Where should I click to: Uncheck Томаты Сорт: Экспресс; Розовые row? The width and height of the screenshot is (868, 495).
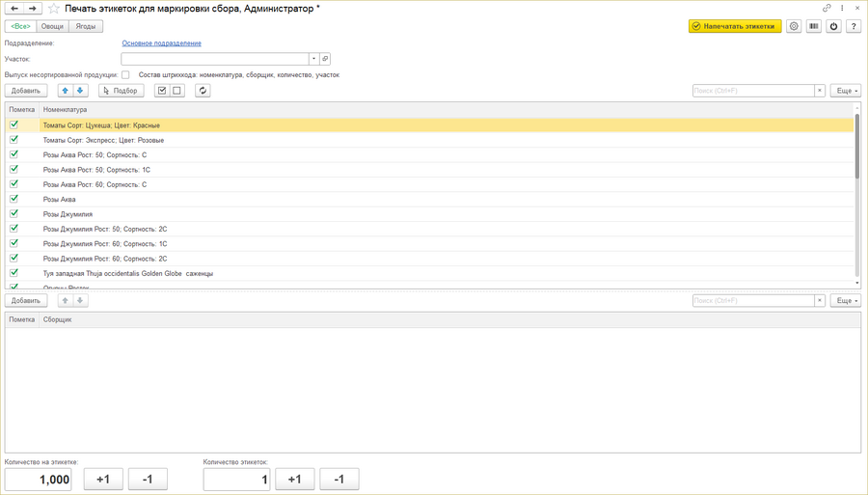[14, 140]
